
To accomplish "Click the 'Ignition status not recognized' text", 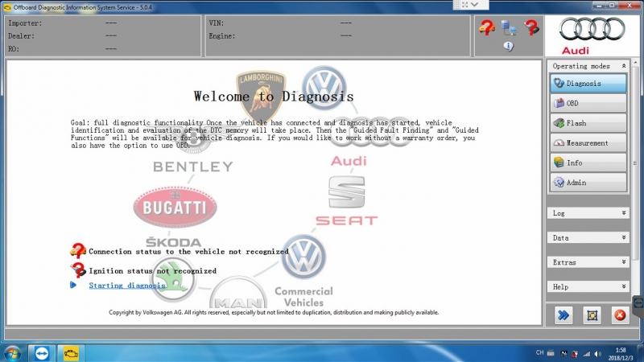I will [x=152, y=271].
